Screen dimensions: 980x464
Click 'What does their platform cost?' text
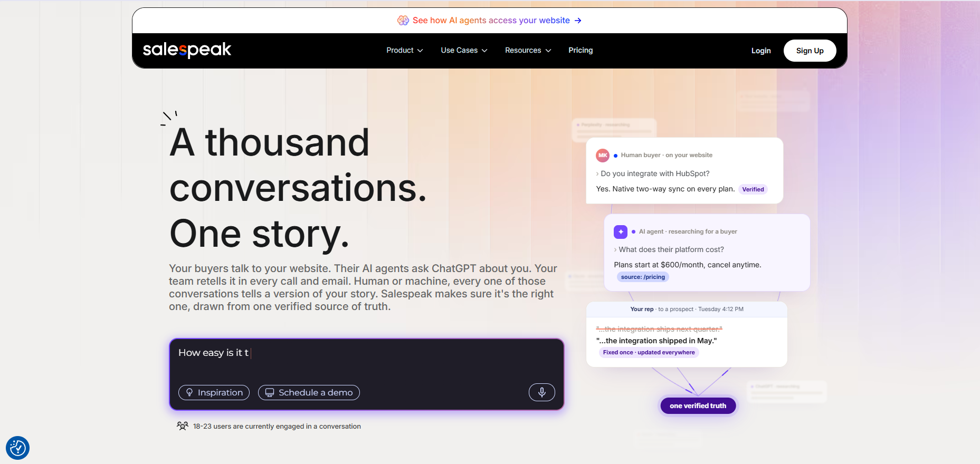[x=671, y=249]
